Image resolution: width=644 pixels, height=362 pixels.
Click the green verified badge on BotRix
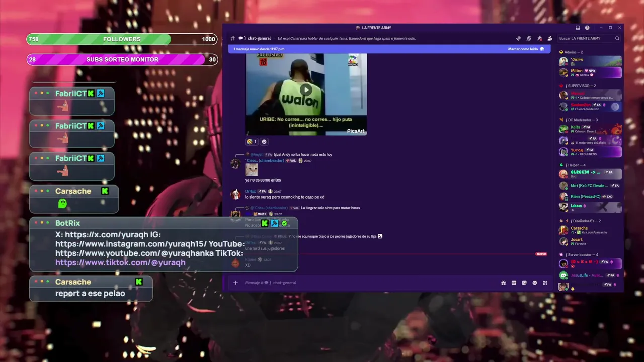click(284, 223)
